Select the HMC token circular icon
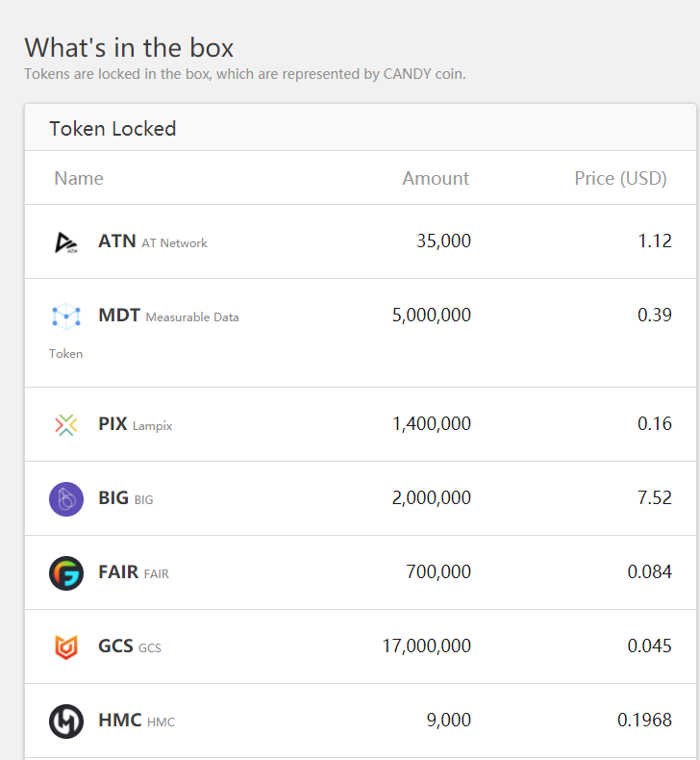The width and height of the screenshot is (700, 760). tap(66, 721)
